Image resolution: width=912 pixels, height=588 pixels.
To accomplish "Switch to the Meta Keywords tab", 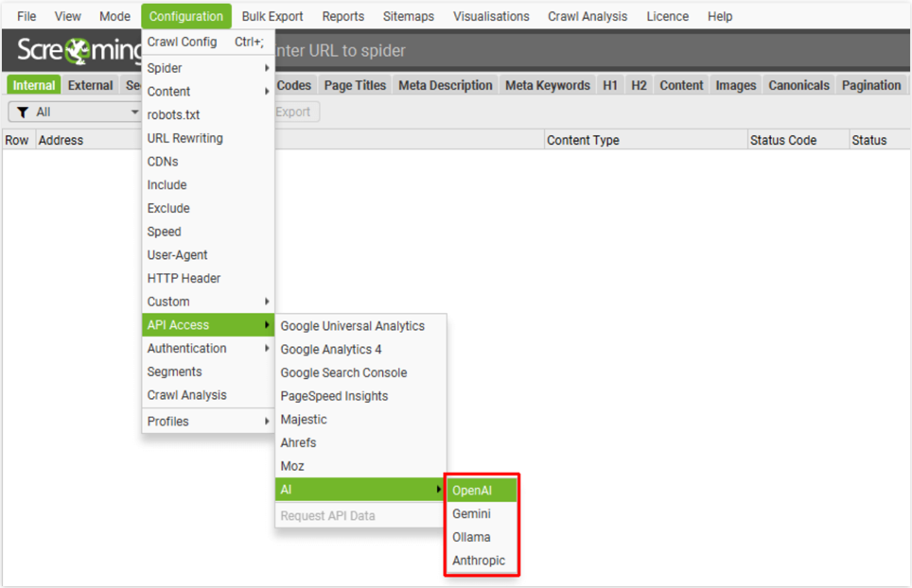I will 548,85.
